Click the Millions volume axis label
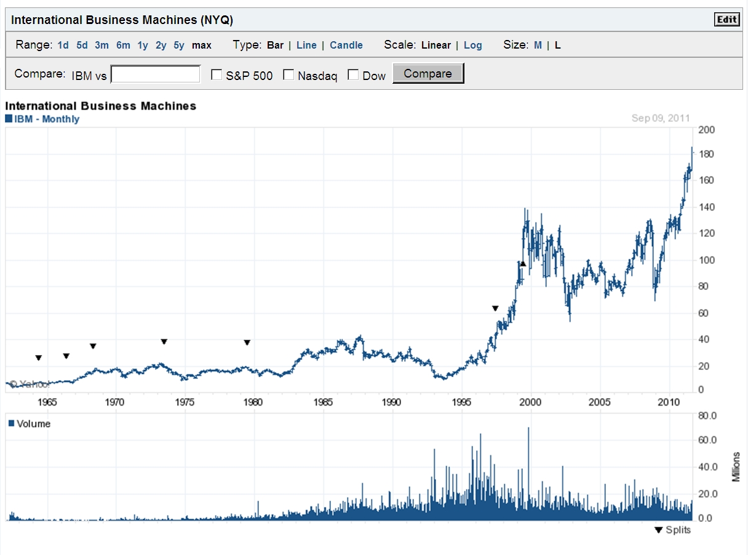This screenshot has width=756, height=555. pos(736,468)
